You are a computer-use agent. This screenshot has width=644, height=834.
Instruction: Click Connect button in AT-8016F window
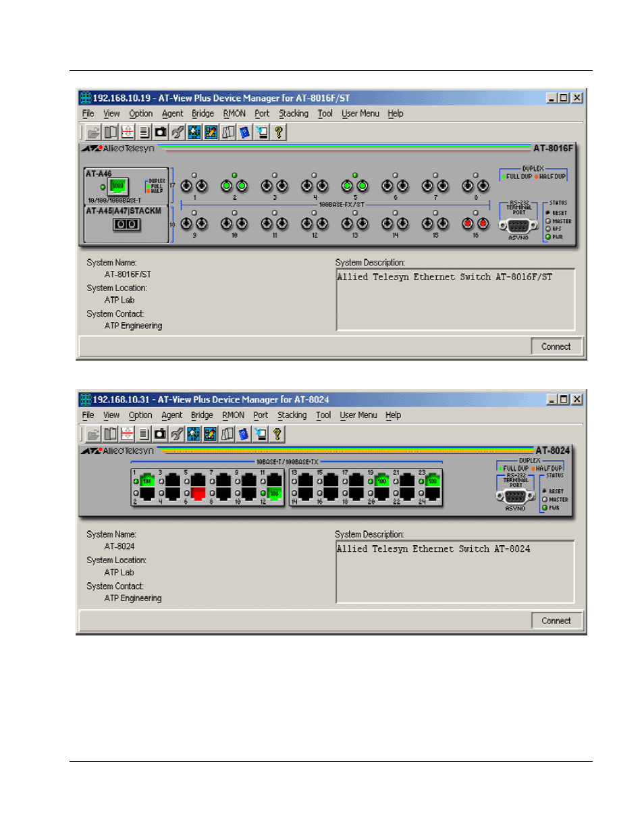pyautogui.click(x=556, y=346)
